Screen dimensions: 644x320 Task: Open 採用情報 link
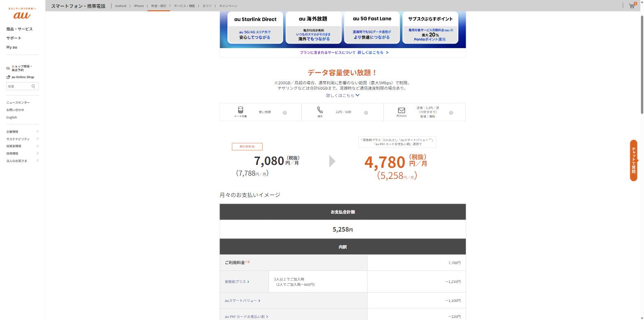tap(12, 153)
